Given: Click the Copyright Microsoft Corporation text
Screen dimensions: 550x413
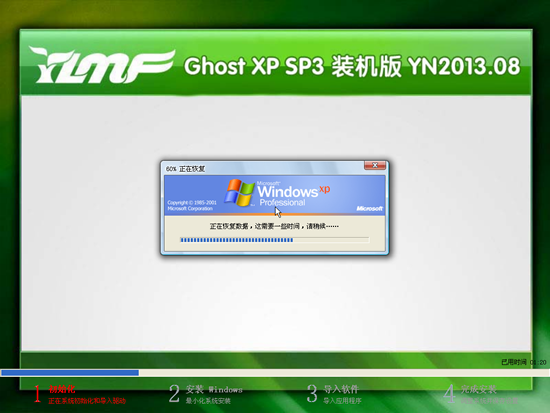Looking at the screenshot, I should [x=192, y=205].
